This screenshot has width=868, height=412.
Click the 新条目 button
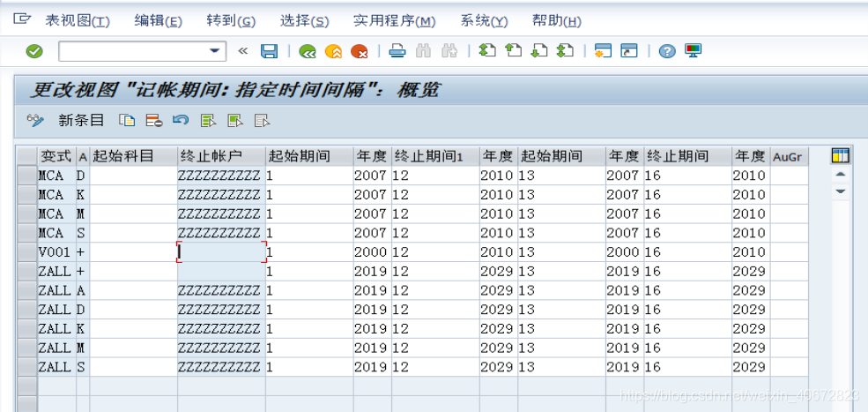pos(81,120)
